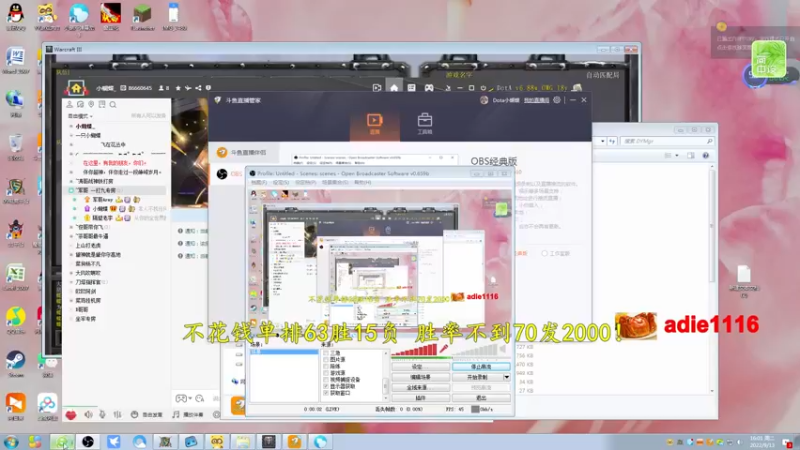This screenshot has width=800, height=450.
Task: Adjust the red microphone volume meter in OBS
Action: [415, 349]
